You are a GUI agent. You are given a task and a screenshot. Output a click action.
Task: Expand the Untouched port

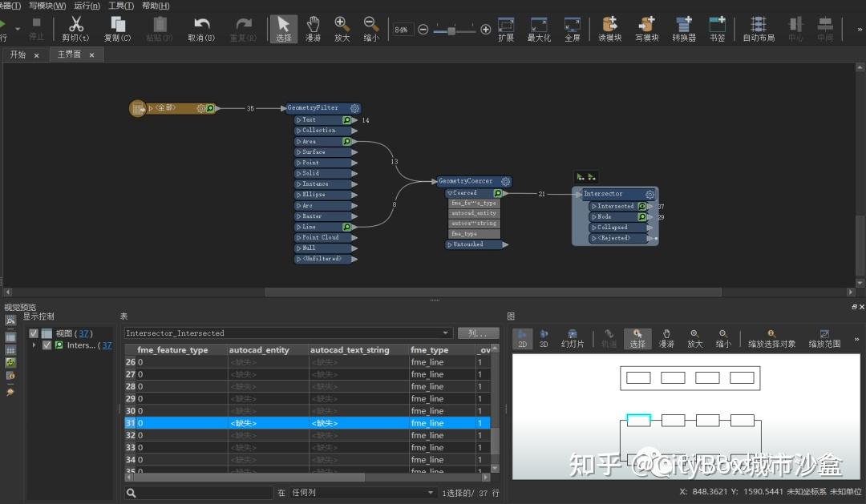(450, 244)
